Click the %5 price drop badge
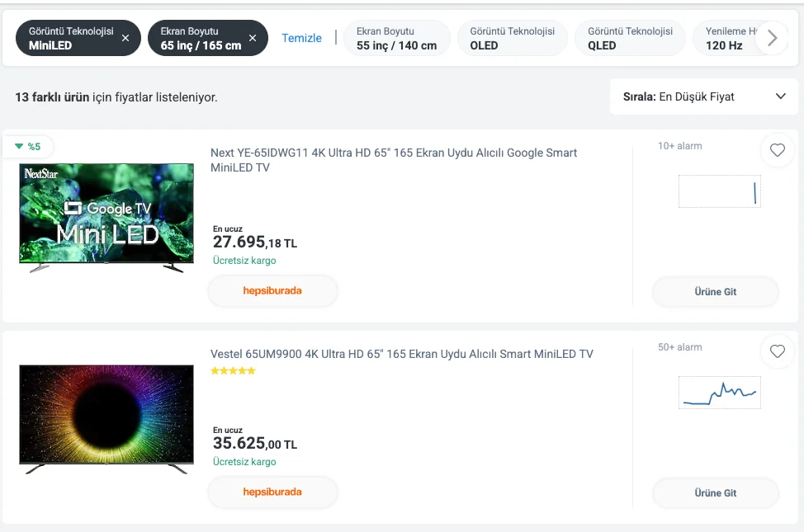 pos(28,147)
